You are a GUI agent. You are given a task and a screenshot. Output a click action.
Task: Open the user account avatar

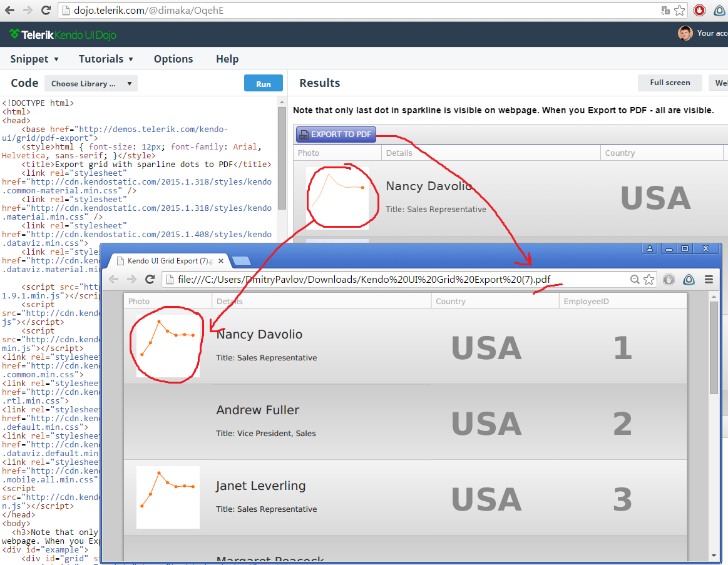(x=685, y=33)
